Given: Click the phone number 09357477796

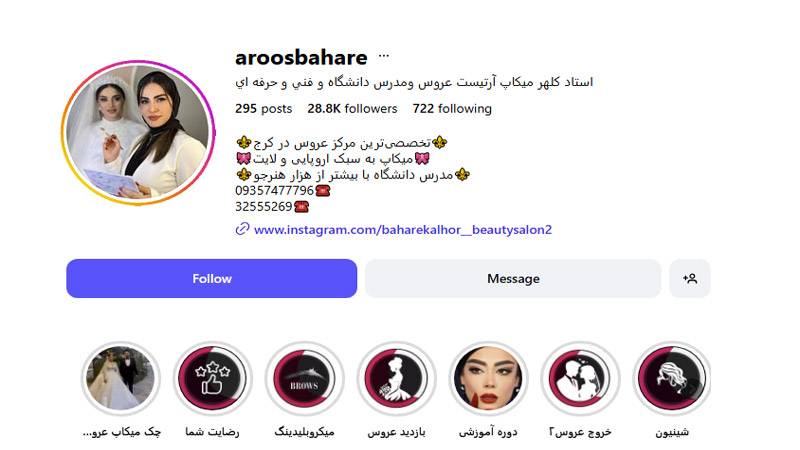Looking at the screenshot, I should [274, 190].
